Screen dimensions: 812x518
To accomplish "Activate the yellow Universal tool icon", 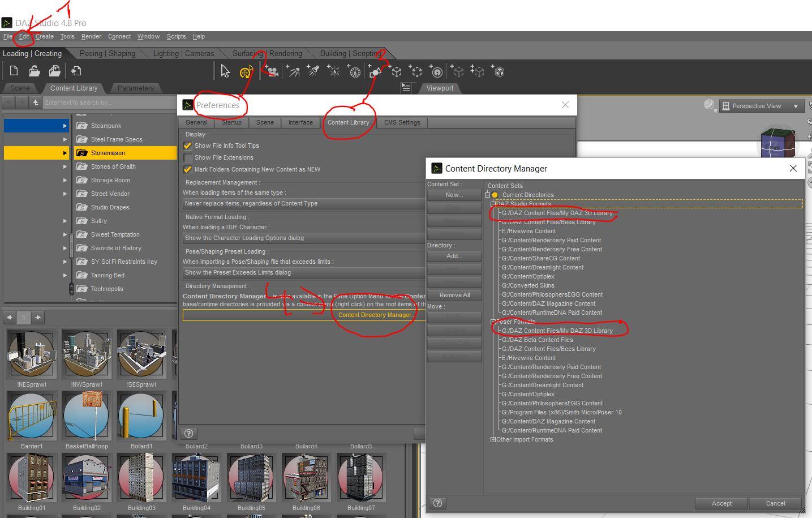I will [246, 72].
